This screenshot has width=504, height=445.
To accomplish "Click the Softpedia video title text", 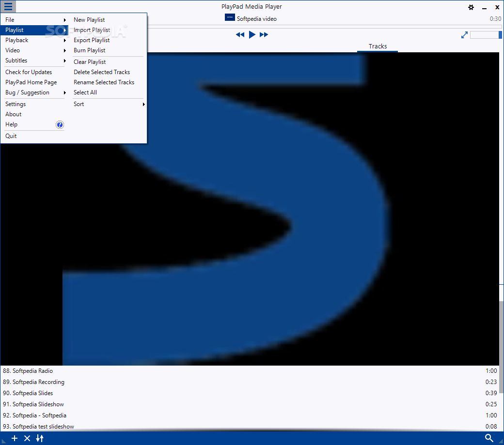I will tap(257, 19).
